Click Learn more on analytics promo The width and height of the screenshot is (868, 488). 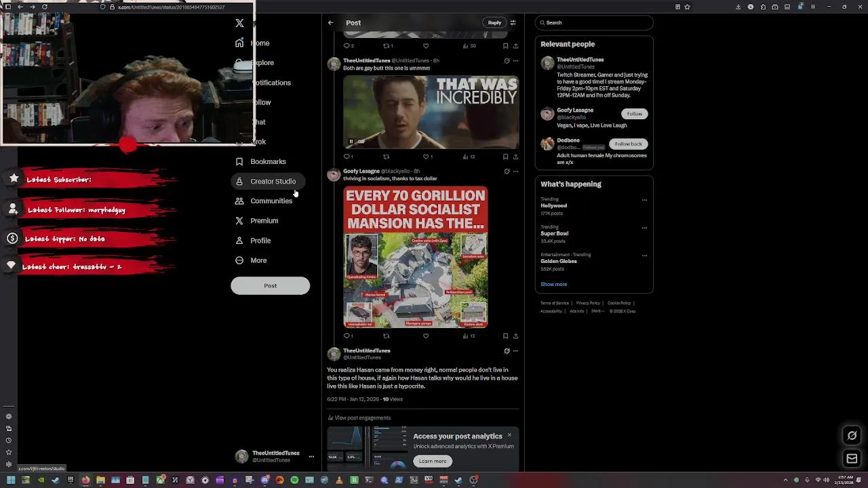point(433,461)
